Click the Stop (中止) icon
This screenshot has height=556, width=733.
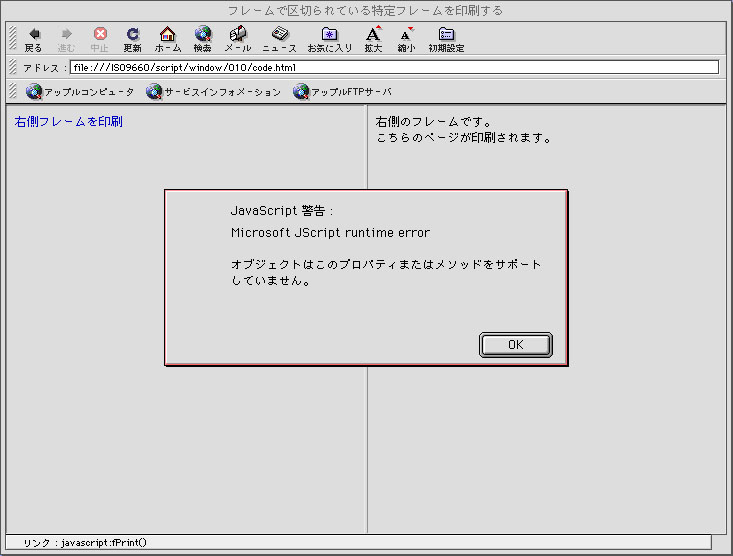click(100, 34)
